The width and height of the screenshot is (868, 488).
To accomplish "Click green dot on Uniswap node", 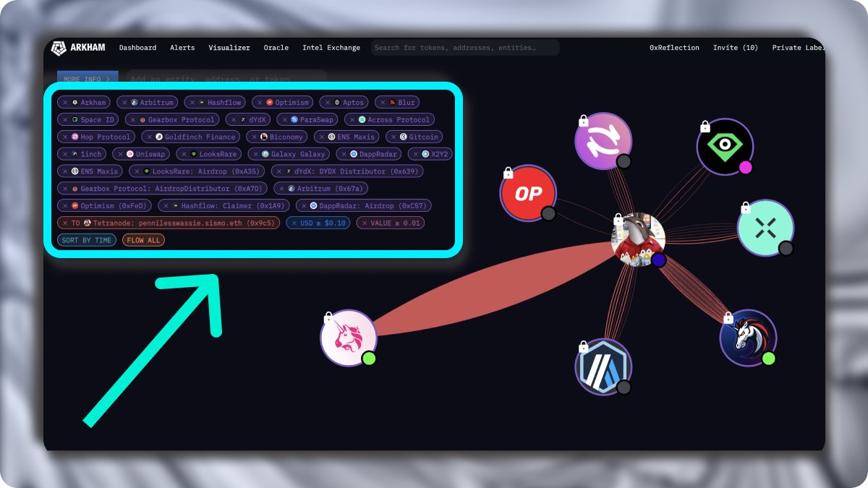I will [369, 358].
